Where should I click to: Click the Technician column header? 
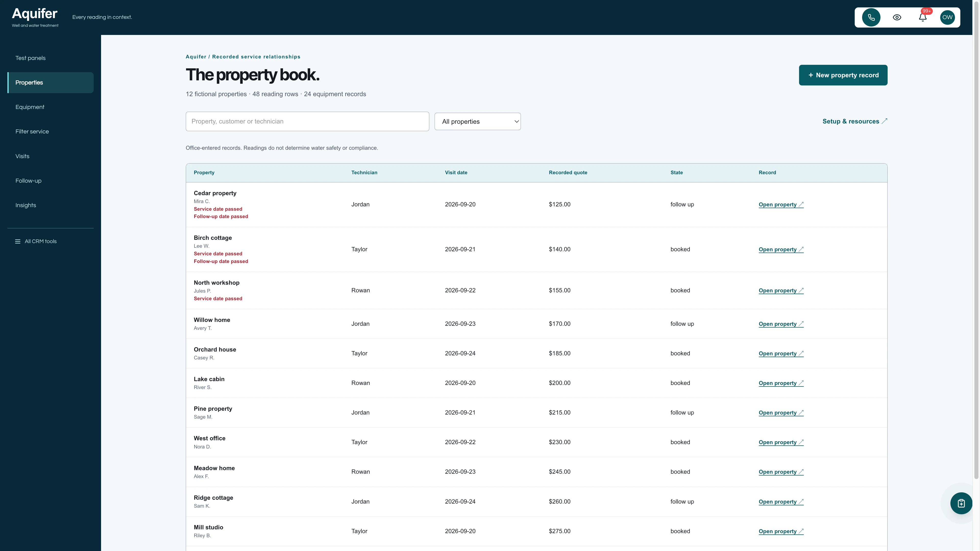click(x=364, y=173)
